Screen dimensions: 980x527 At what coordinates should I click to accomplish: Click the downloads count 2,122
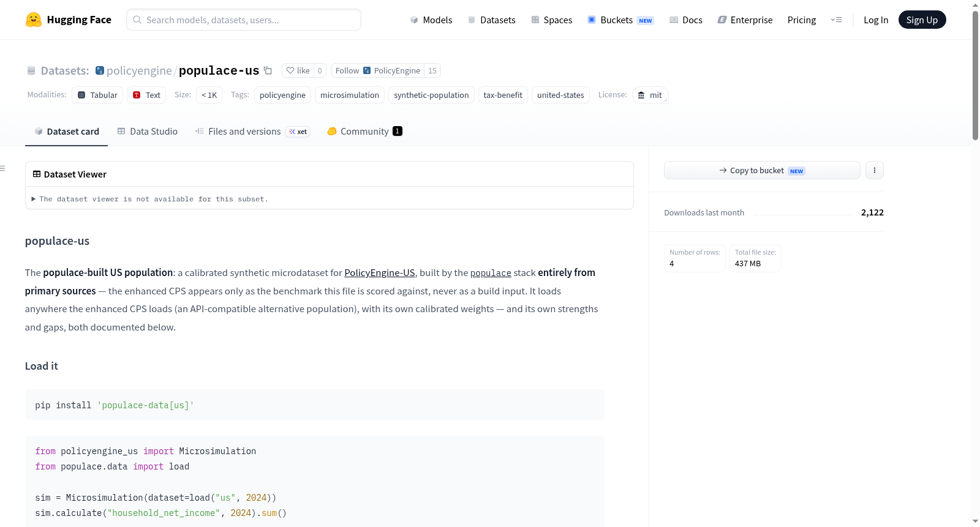click(872, 212)
